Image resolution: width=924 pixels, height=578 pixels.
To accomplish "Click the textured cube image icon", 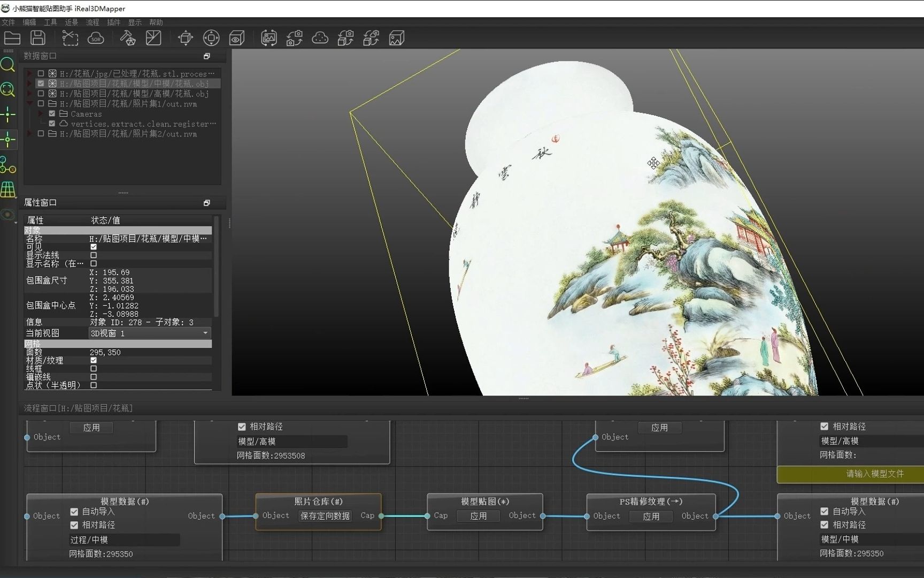I will pos(397,38).
